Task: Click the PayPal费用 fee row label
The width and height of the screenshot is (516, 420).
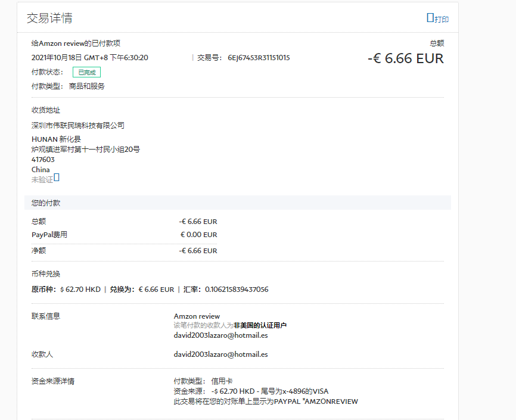Action: [49, 235]
